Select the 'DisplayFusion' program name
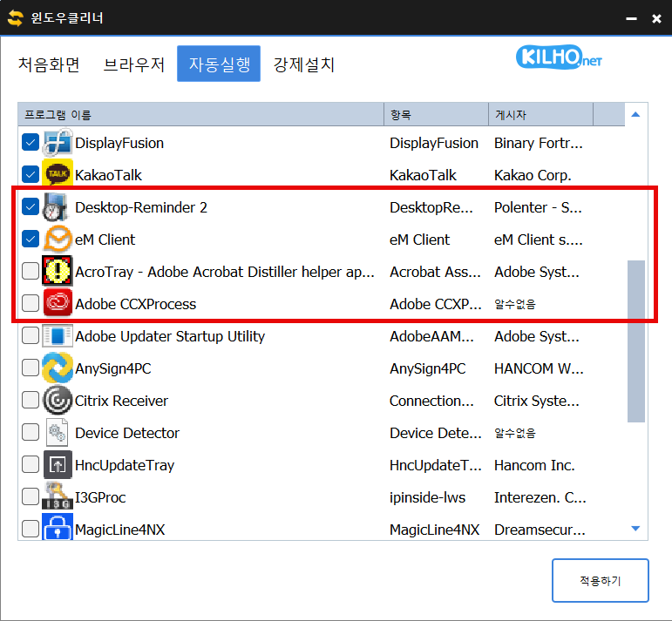This screenshot has height=621, width=672. tap(119, 143)
